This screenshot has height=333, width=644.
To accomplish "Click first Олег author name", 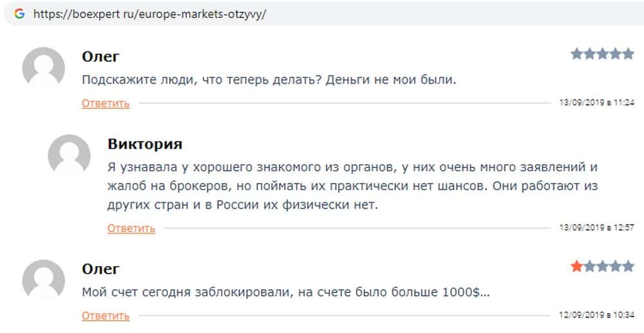I will click(x=100, y=57).
